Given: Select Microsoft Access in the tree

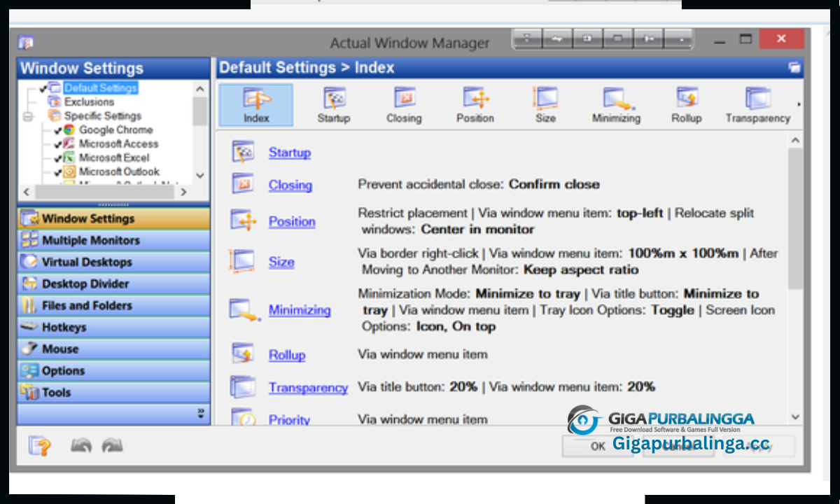Looking at the screenshot, I should pyautogui.click(x=119, y=144).
